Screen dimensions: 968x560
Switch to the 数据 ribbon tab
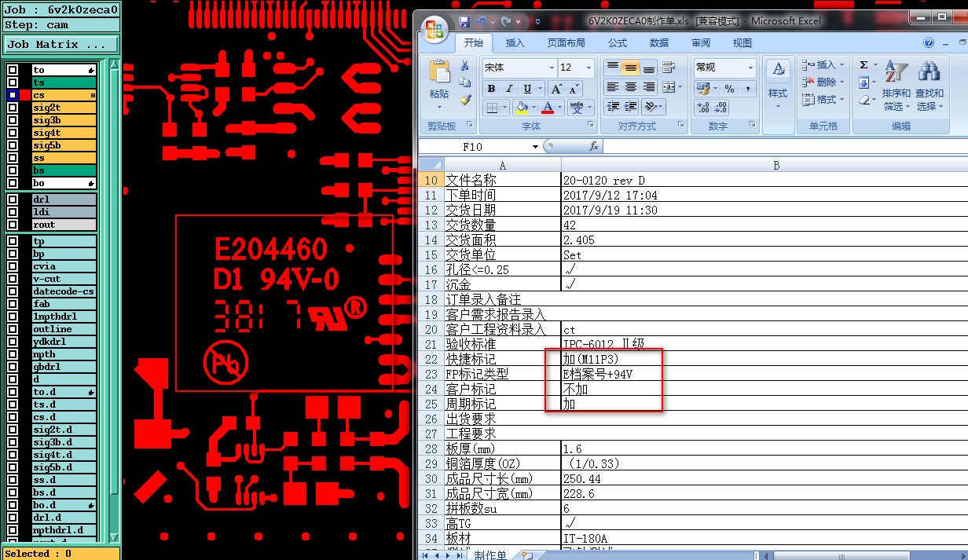click(659, 43)
